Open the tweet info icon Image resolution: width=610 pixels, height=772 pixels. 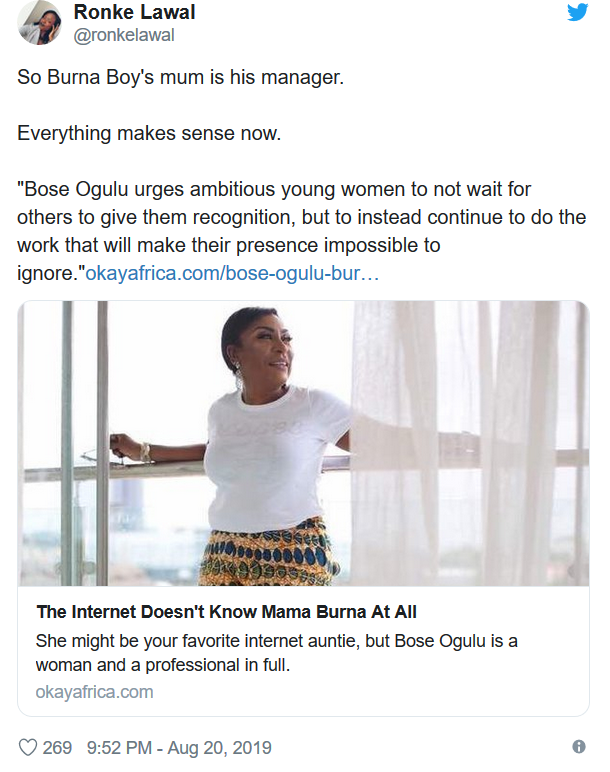click(578, 747)
